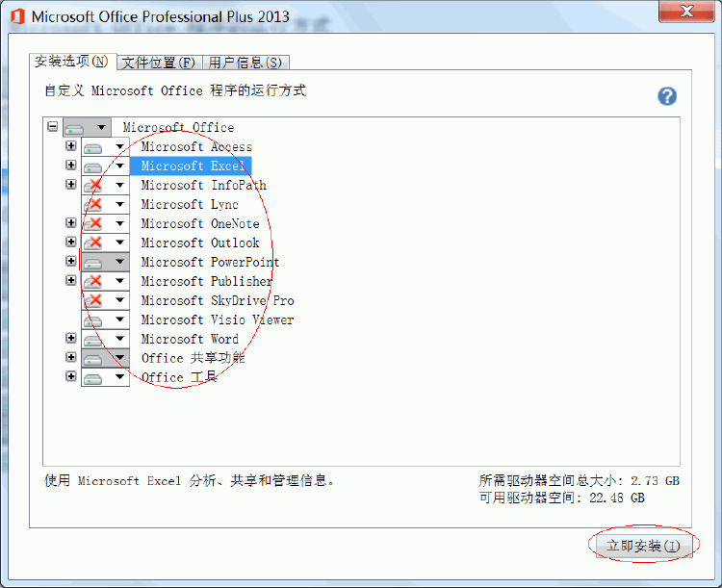
Task: Expand the Microsoft Publisher node
Action: [71, 280]
